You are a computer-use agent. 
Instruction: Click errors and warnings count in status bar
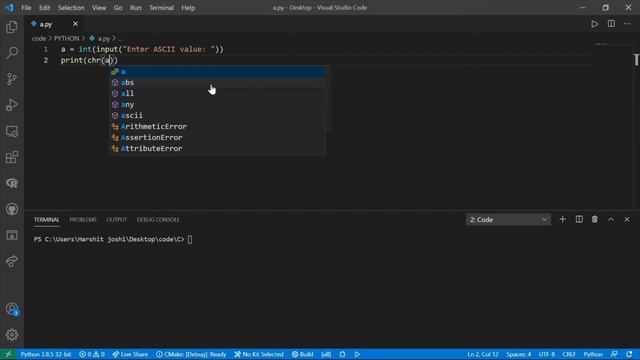pyautogui.click(x=92, y=354)
